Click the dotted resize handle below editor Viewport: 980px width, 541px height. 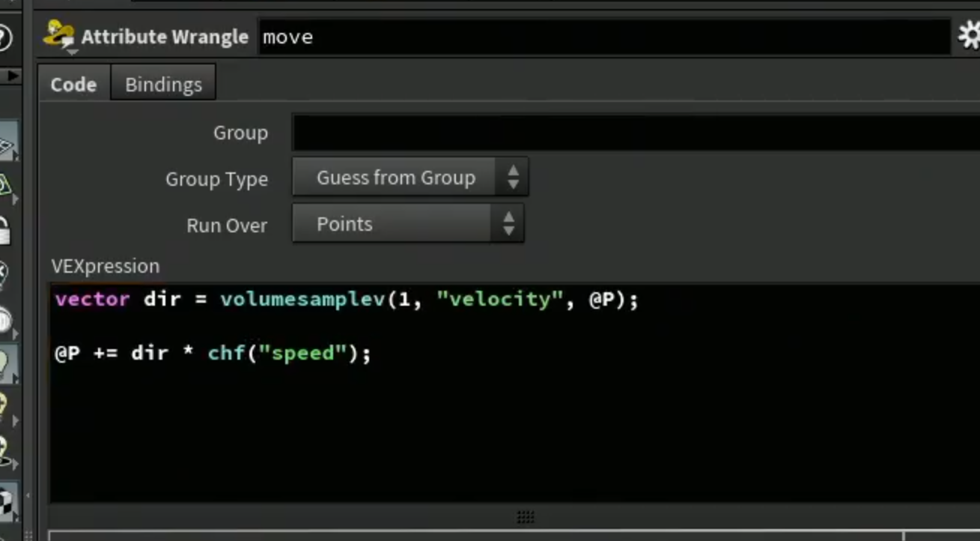click(526, 517)
